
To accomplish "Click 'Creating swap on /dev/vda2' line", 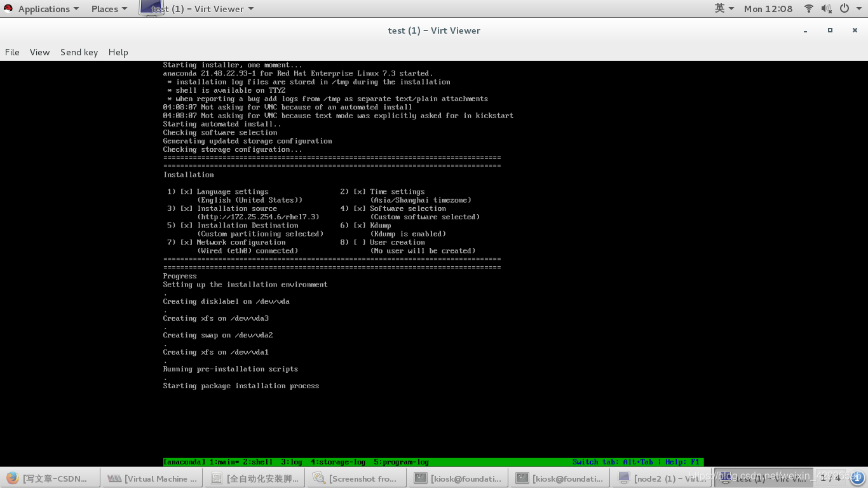I will 218,335.
